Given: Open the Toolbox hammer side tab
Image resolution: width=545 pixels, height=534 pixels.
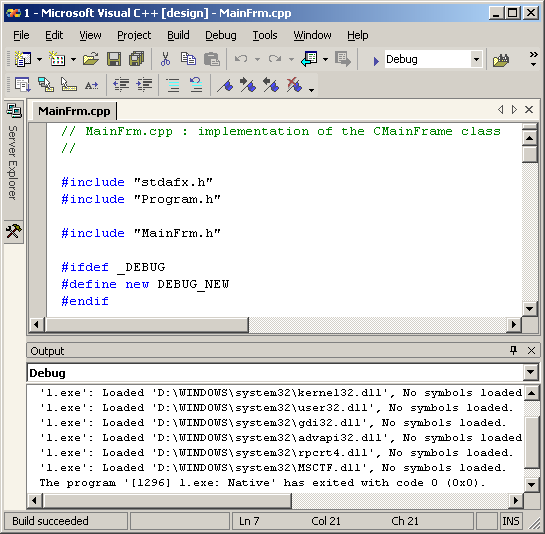Looking at the screenshot, I should (14, 232).
